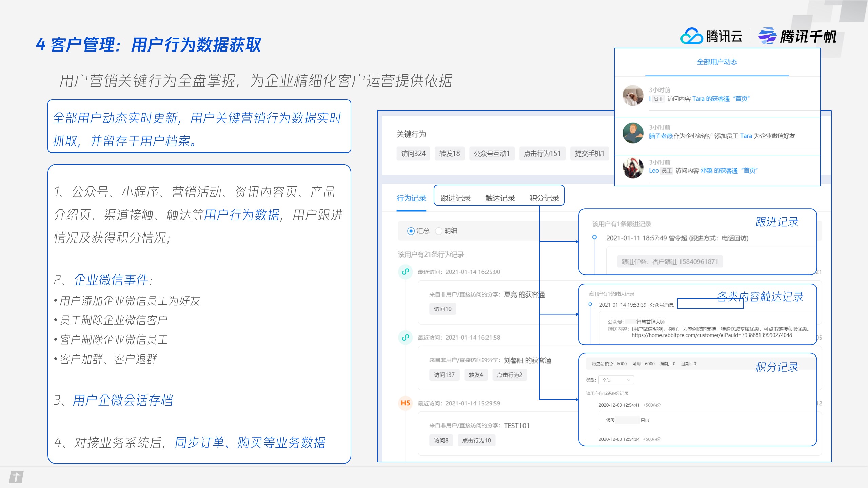Click the TEST101 share title
This screenshot has height=488, width=868.
tap(517, 426)
